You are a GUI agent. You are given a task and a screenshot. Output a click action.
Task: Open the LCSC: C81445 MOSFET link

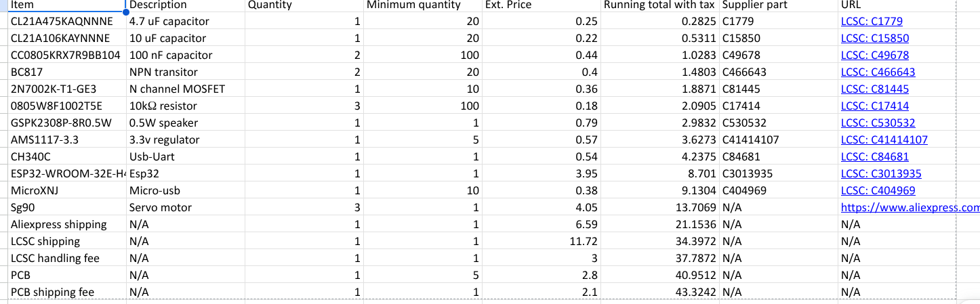coord(875,89)
